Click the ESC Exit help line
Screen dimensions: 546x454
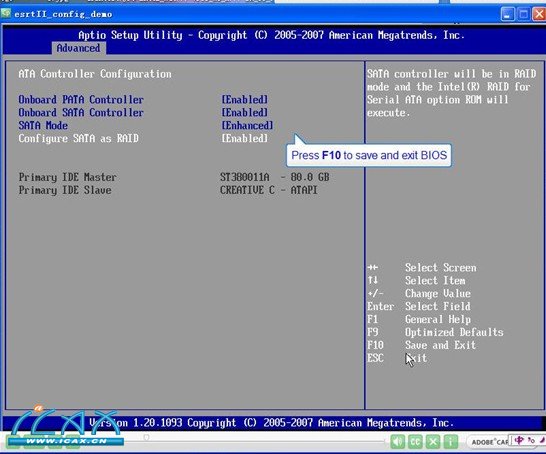point(397,358)
